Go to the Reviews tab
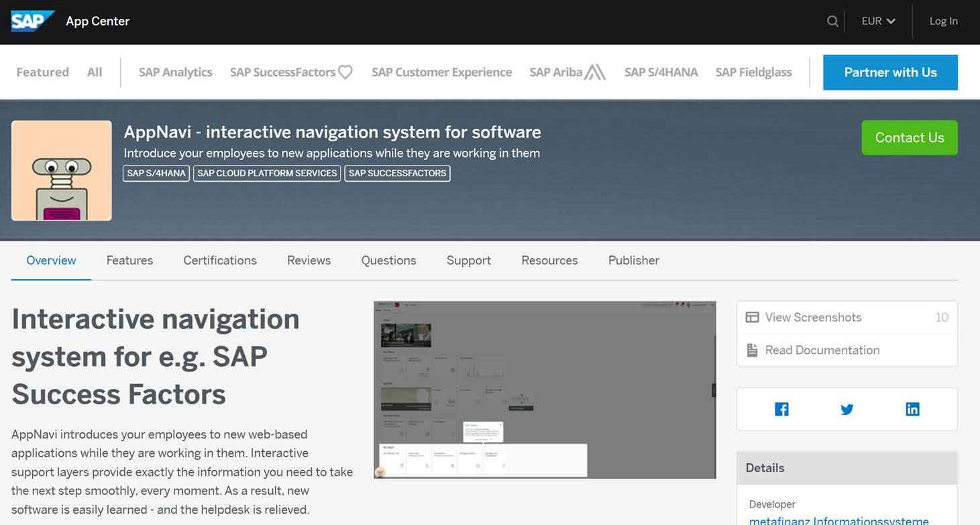 (x=309, y=260)
